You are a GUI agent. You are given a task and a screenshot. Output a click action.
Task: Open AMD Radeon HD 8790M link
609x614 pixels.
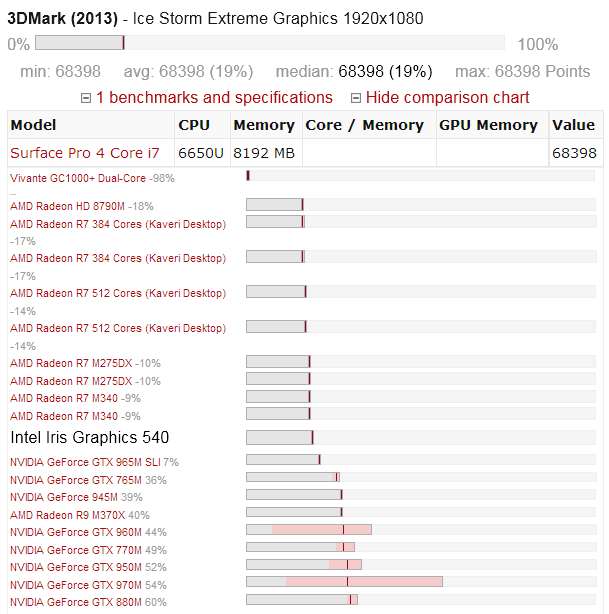tap(67, 206)
